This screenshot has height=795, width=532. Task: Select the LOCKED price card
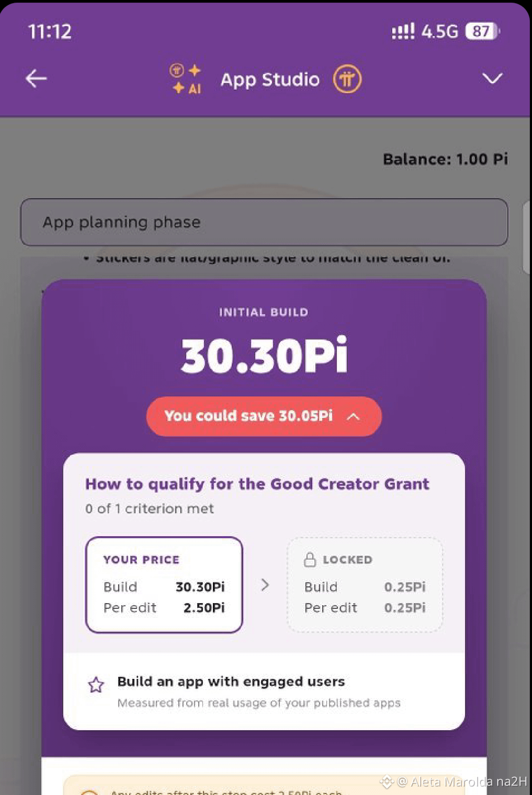coord(364,584)
